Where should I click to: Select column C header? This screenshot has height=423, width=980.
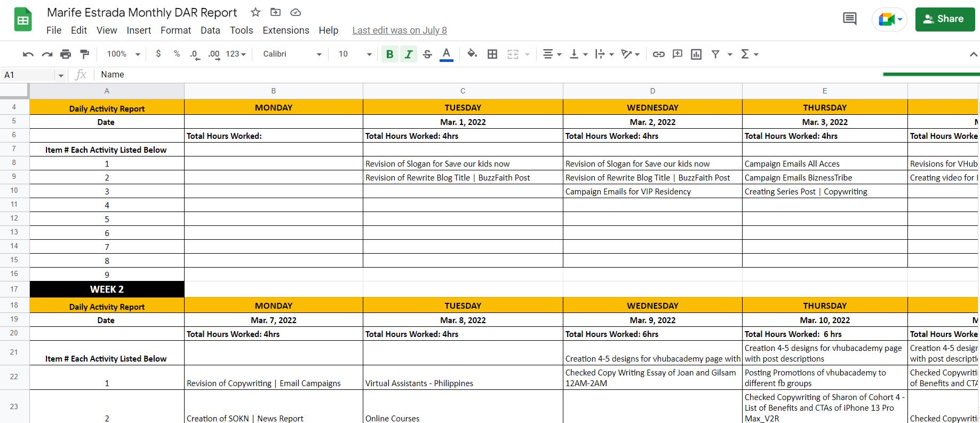coord(463,91)
